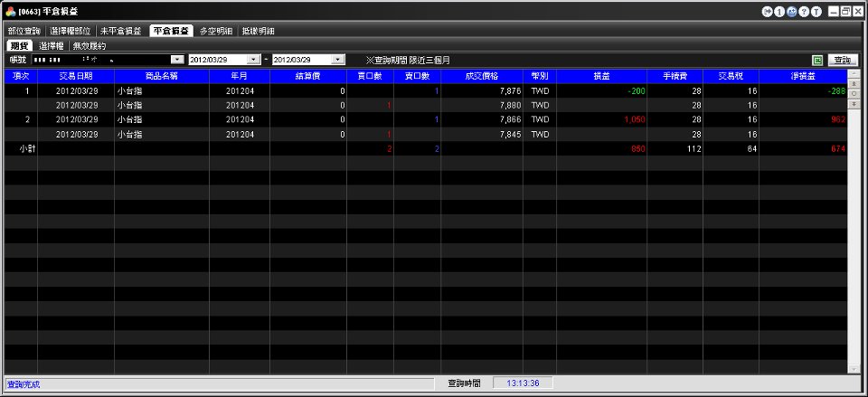Select the 選擇權 sub-tab
Image resolution: width=868 pixels, height=397 pixels.
(52, 46)
